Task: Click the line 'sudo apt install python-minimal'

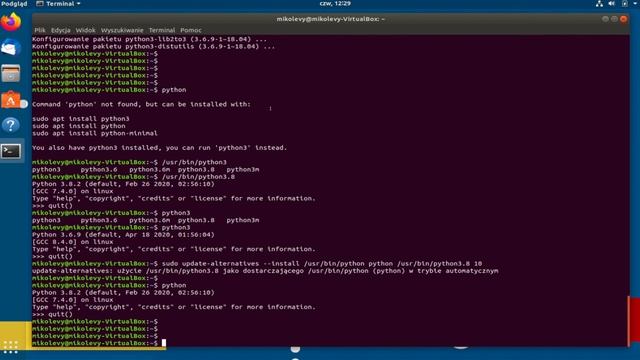Action: pos(95,133)
